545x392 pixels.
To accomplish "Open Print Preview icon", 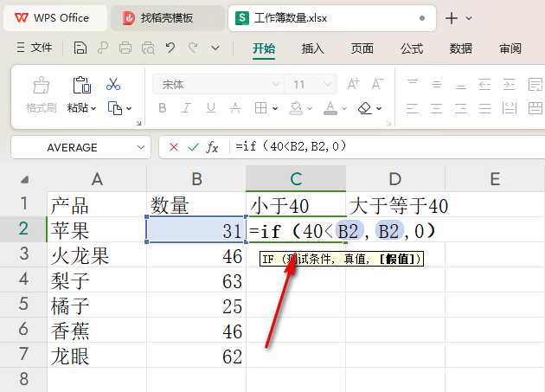I will (x=148, y=48).
